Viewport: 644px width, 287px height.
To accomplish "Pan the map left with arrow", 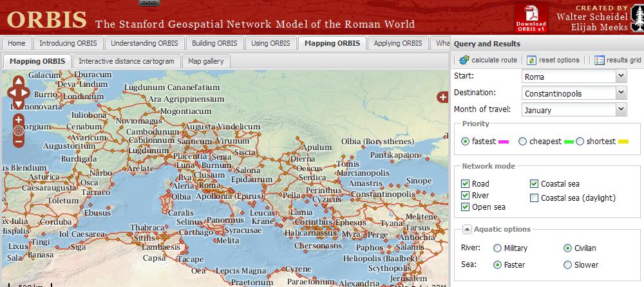I will [12, 93].
